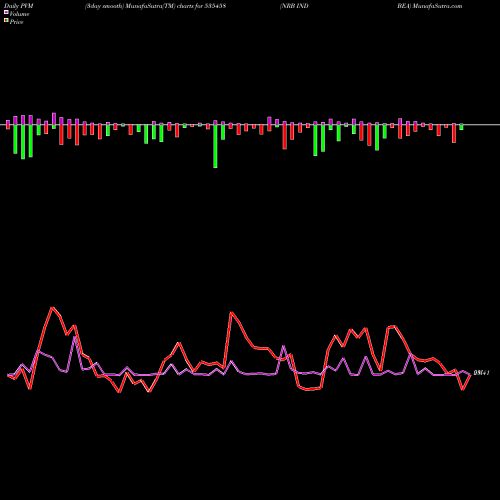Image resolution: width=500 pixels, height=500 pixels.
Task: Select the 'Price' legend label
Action: tap(16, 22)
